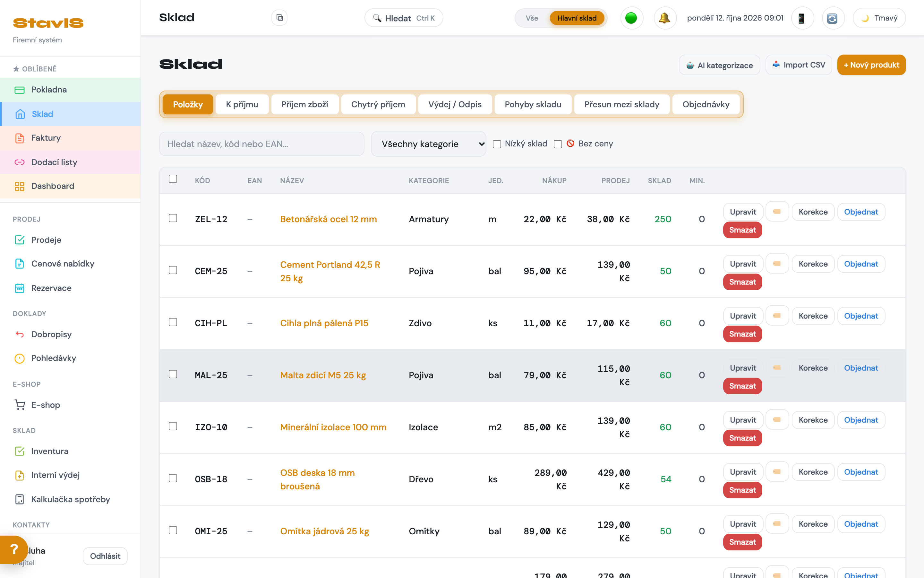
Task: Open Faktury in the sidebar
Action: click(x=70, y=138)
